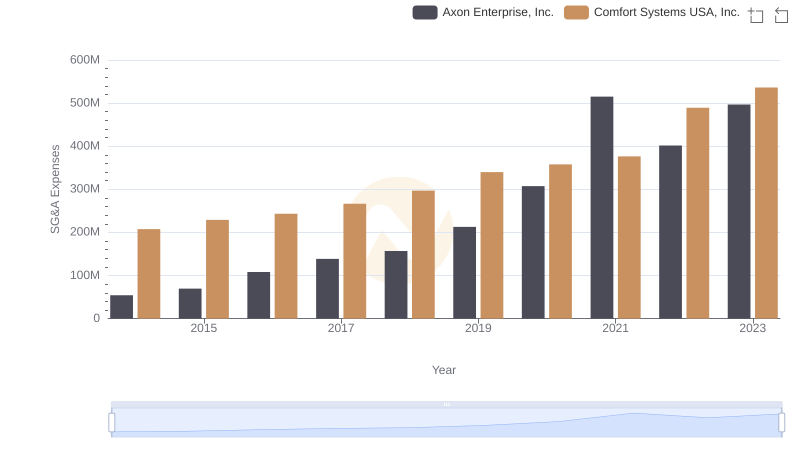Screen dimensions: 800x461
Task: Click the Axon bar for 2021
Action: click(602, 208)
